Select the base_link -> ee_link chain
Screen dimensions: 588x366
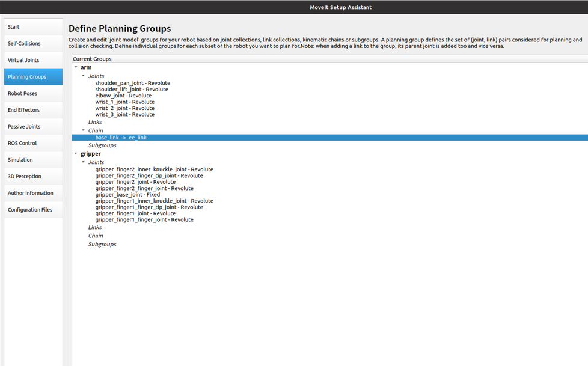(x=121, y=137)
